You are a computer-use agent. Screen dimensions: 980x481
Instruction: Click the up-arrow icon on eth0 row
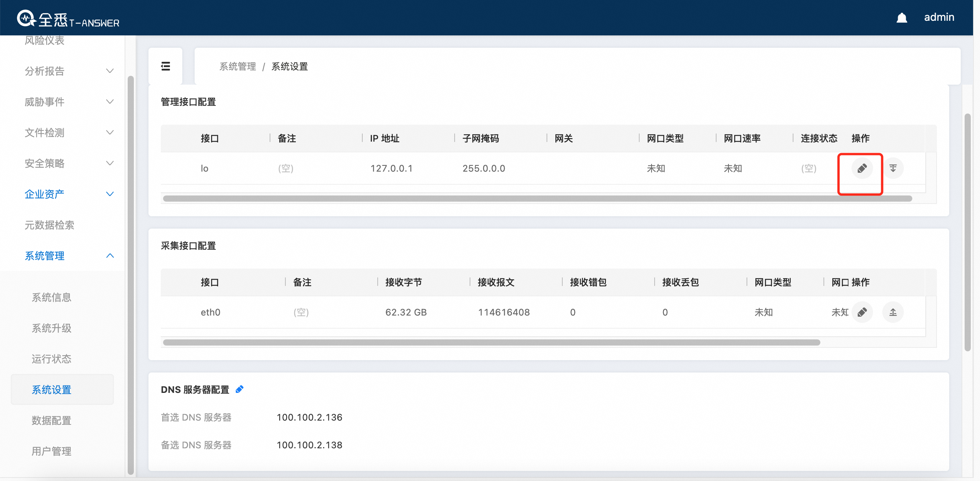[x=893, y=312]
